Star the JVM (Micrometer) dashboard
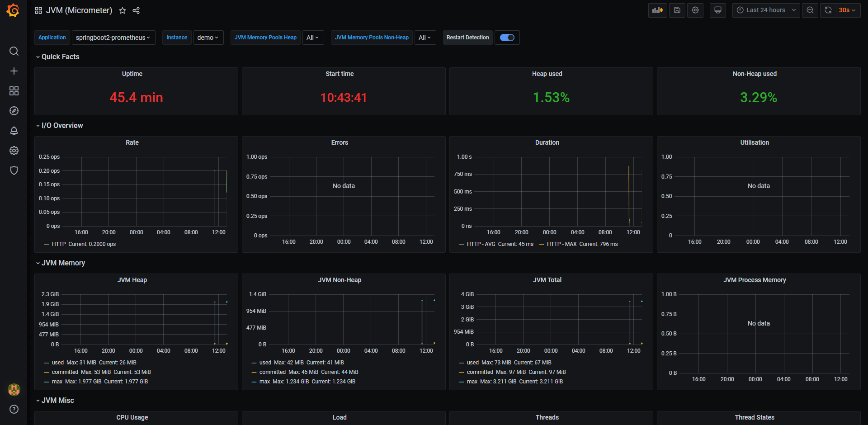 pos(123,10)
